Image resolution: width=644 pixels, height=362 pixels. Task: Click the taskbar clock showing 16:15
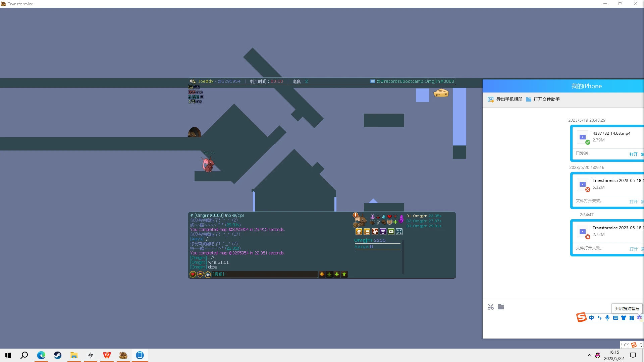coord(614,355)
